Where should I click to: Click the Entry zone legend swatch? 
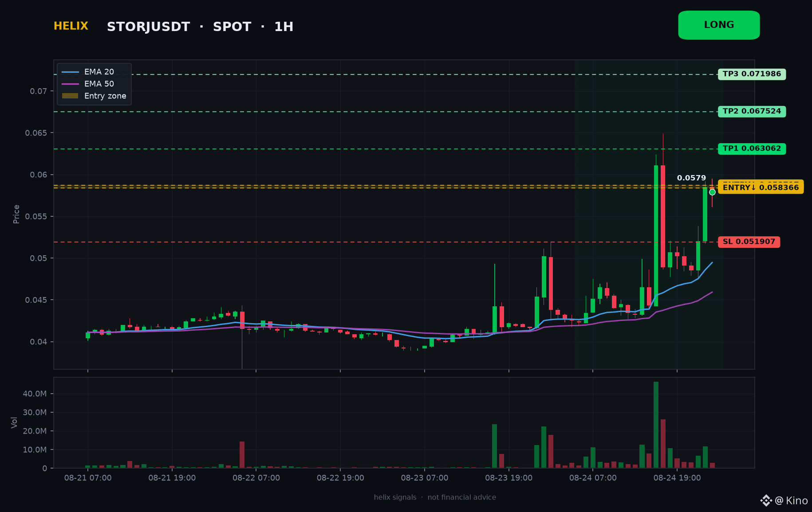click(x=70, y=96)
